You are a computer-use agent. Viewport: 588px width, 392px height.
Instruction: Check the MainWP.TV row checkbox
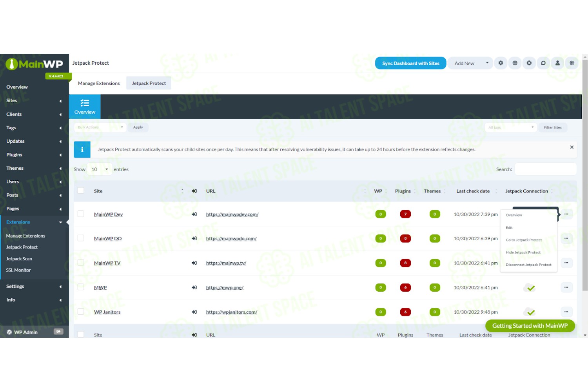coord(81,262)
